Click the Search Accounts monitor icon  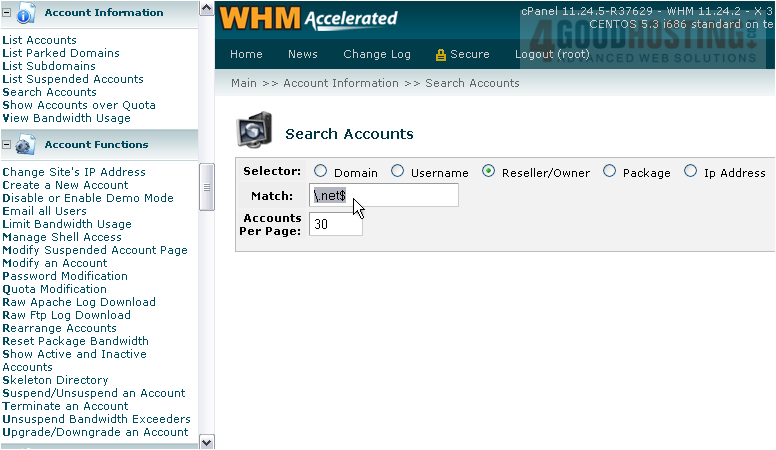tap(254, 133)
